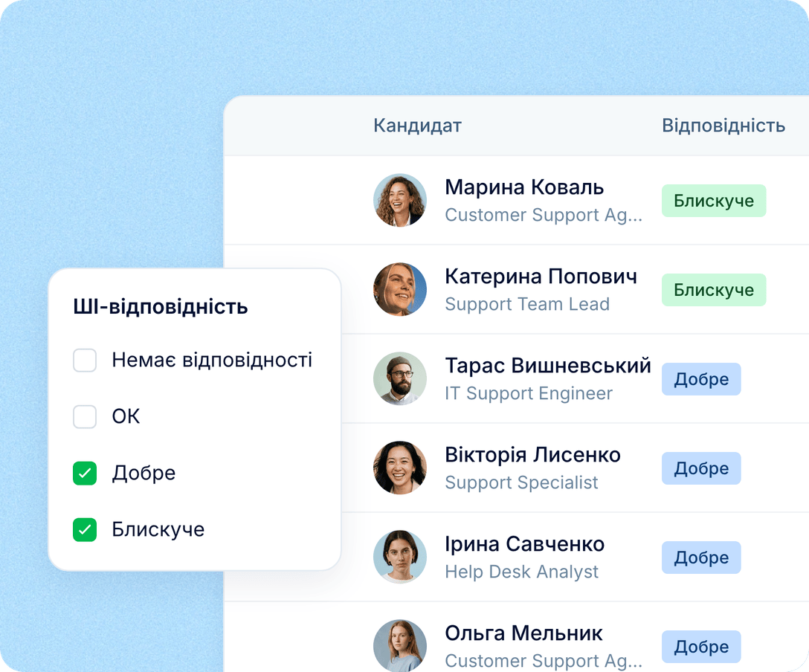Uncheck the Добре filter checkbox
Viewport: 809px width, 672px height.
[x=85, y=473]
